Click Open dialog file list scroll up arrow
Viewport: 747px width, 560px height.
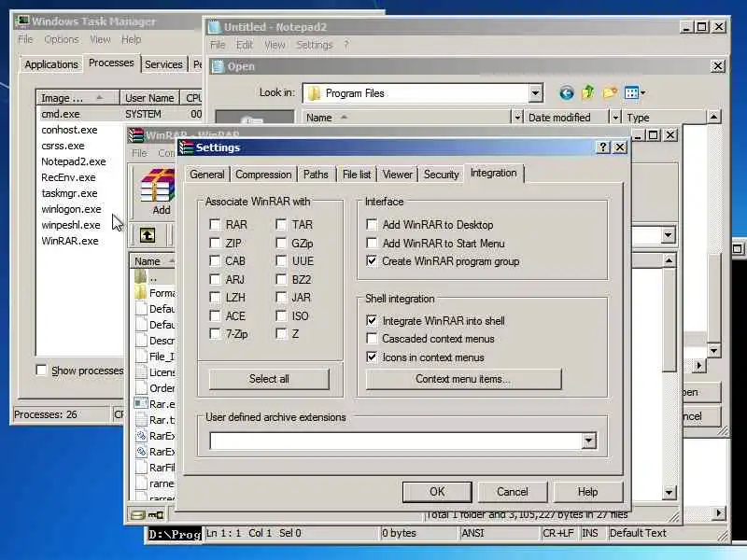pos(713,116)
